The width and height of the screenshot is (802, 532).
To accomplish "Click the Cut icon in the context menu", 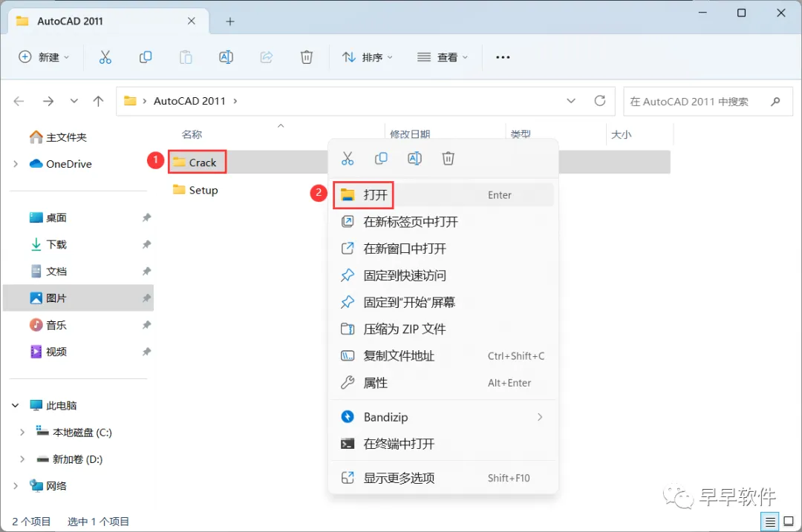I will (348, 159).
